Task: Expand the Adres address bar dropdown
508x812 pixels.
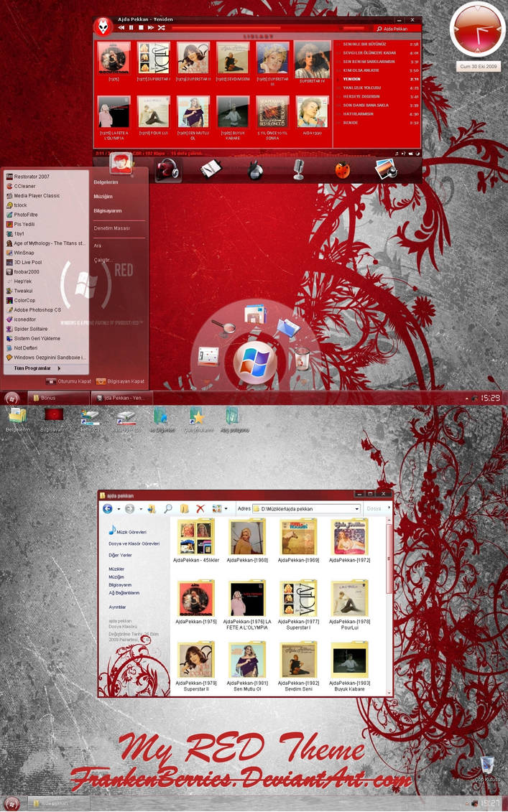Action: (x=356, y=509)
